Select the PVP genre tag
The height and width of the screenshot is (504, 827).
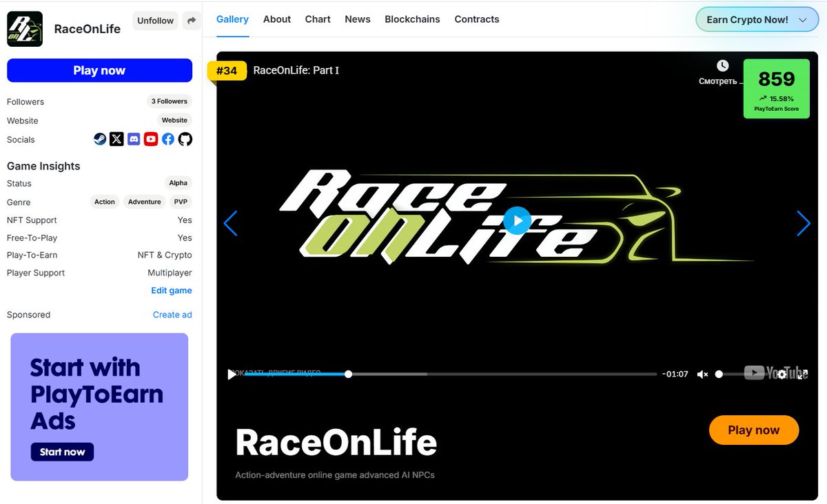pyautogui.click(x=181, y=202)
